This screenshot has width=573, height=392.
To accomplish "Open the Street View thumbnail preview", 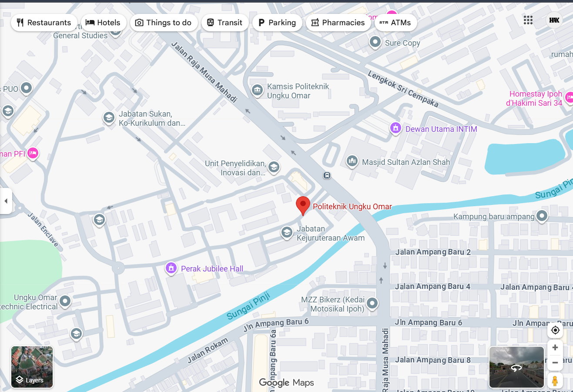I will [x=516, y=367].
